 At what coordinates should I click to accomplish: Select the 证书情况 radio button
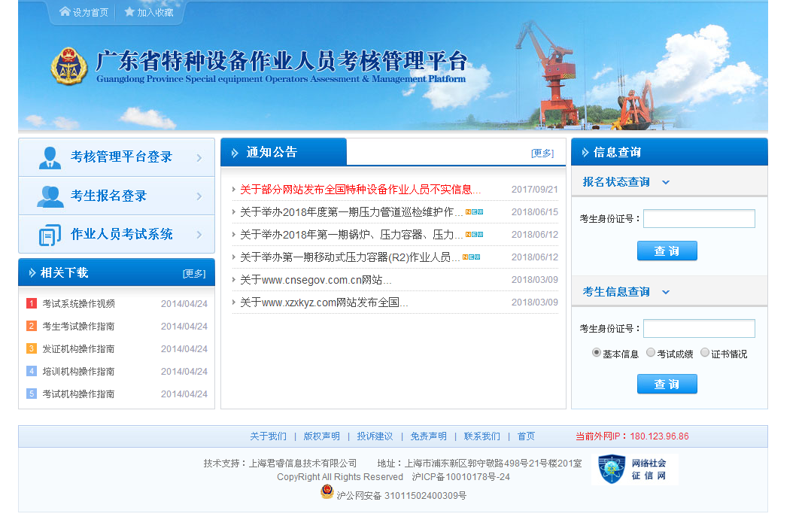pos(705,352)
